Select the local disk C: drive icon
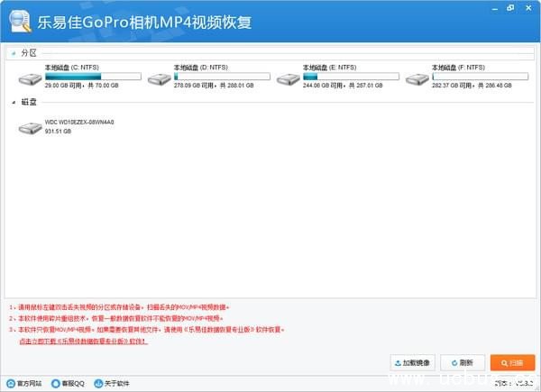The width and height of the screenshot is (541, 392). pos(30,78)
